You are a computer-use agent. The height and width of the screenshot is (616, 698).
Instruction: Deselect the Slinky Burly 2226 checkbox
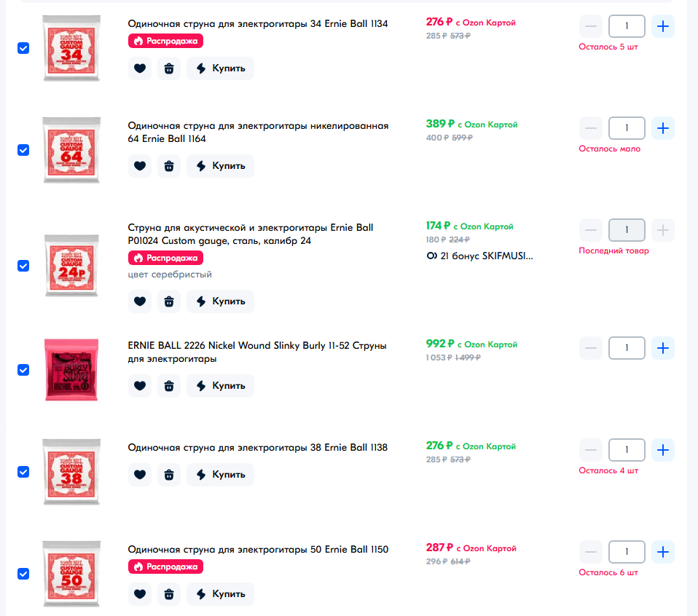[x=23, y=370]
